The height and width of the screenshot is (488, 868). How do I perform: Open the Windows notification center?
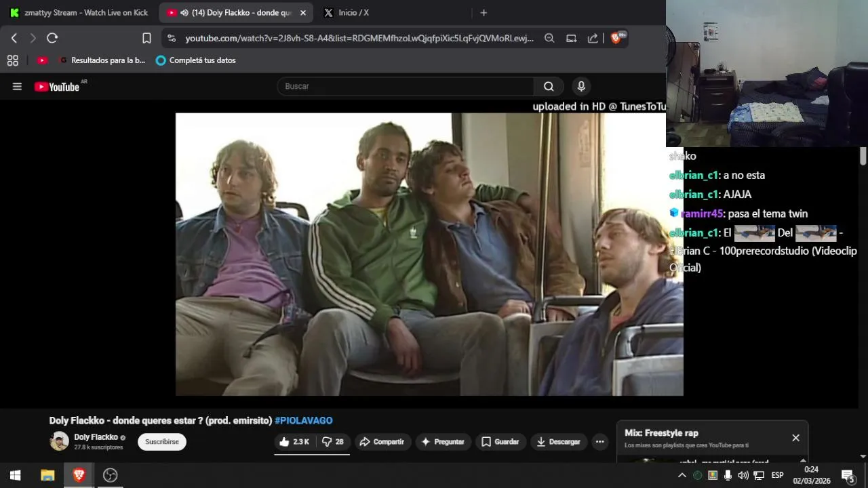pos(848,475)
